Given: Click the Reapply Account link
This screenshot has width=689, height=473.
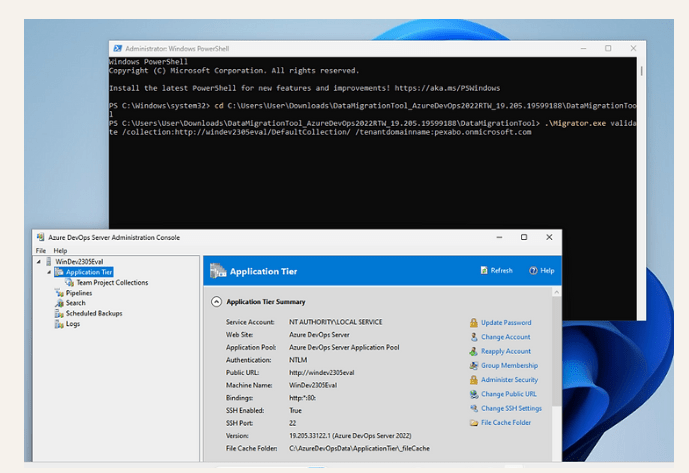Looking at the screenshot, I should pyautogui.click(x=506, y=351).
